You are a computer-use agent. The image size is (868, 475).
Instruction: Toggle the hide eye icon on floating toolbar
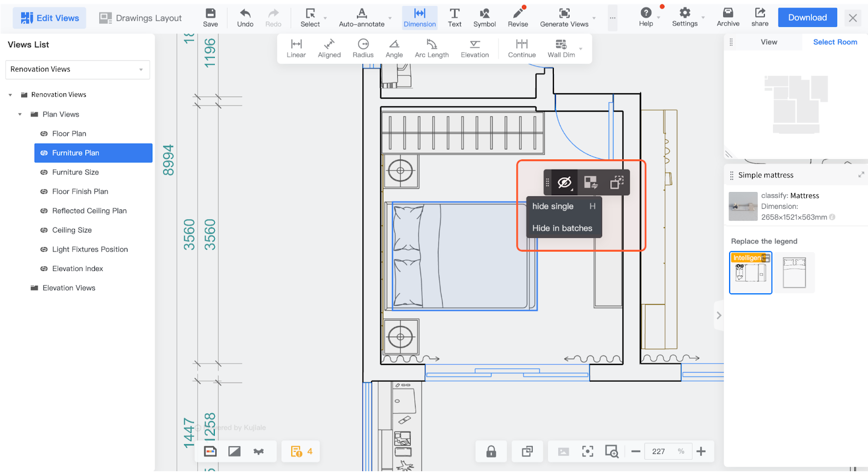pos(564,183)
